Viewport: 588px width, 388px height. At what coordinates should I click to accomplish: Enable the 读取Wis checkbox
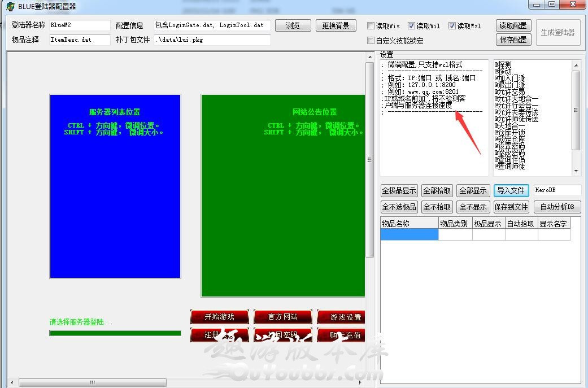click(371, 26)
